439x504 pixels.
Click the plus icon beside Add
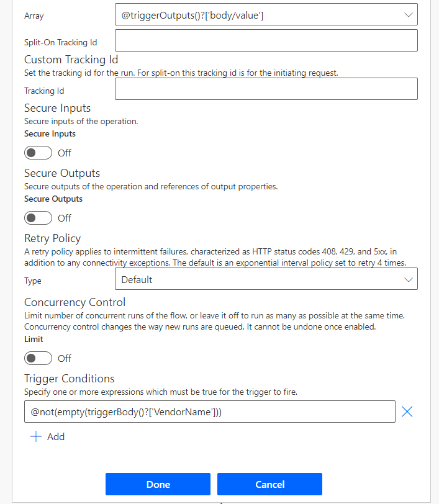tap(36, 436)
